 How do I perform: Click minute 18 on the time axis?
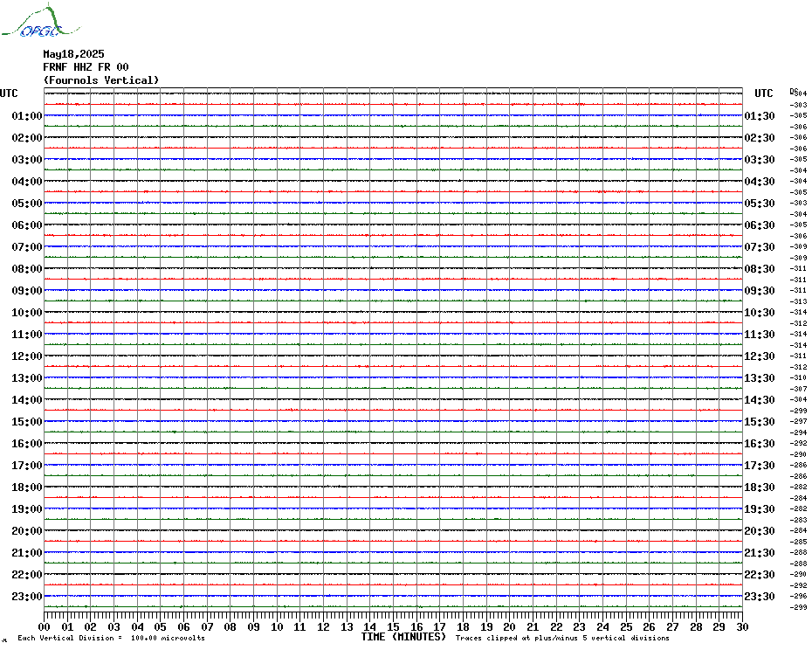[463, 627]
